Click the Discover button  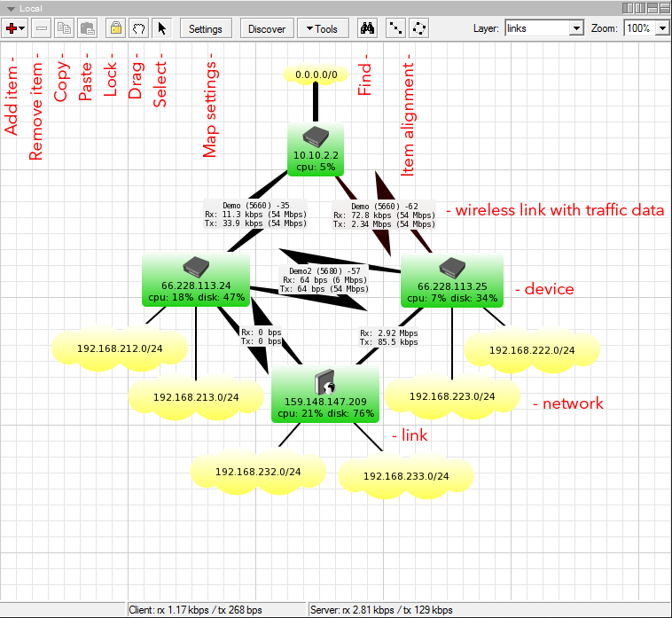coord(267,28)
